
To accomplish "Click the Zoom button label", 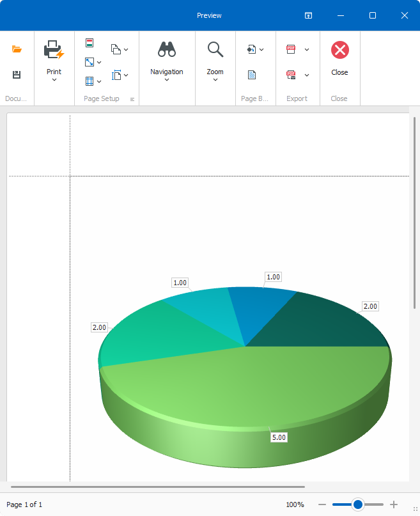I will tap(215, 72).
